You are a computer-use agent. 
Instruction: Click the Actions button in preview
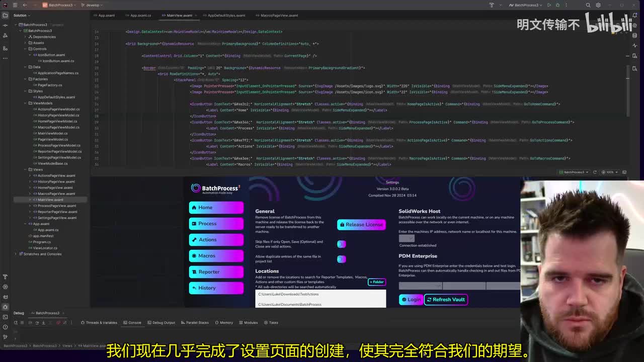216,239
